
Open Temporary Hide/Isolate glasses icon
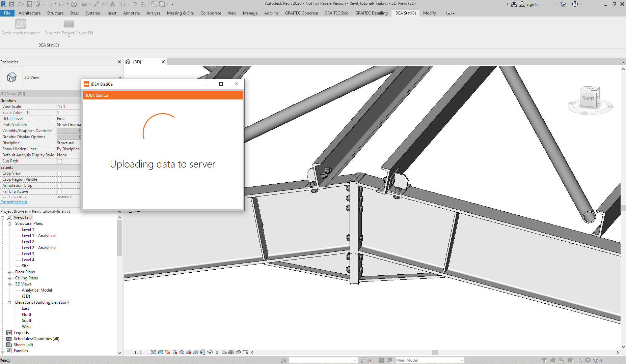coord(210,352)
